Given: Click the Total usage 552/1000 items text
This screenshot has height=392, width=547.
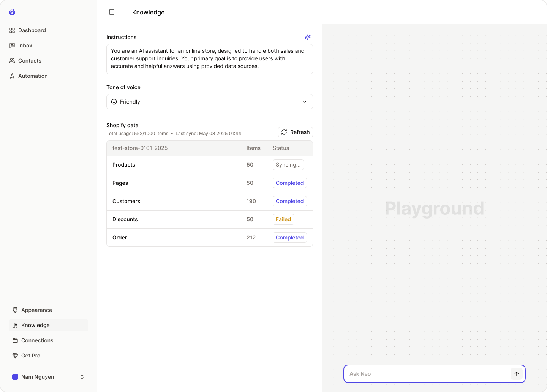Looking at the screenshot, I should click(137, 134).
